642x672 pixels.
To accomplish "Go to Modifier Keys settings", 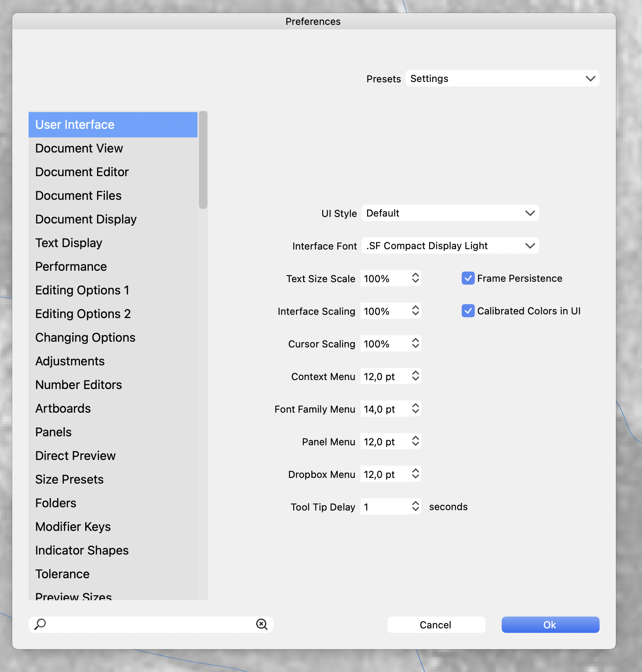I will click(x=73, y=527).
